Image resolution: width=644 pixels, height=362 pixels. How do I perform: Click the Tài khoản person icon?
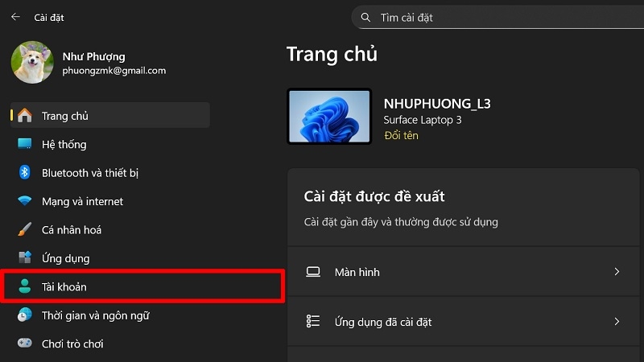25,286
